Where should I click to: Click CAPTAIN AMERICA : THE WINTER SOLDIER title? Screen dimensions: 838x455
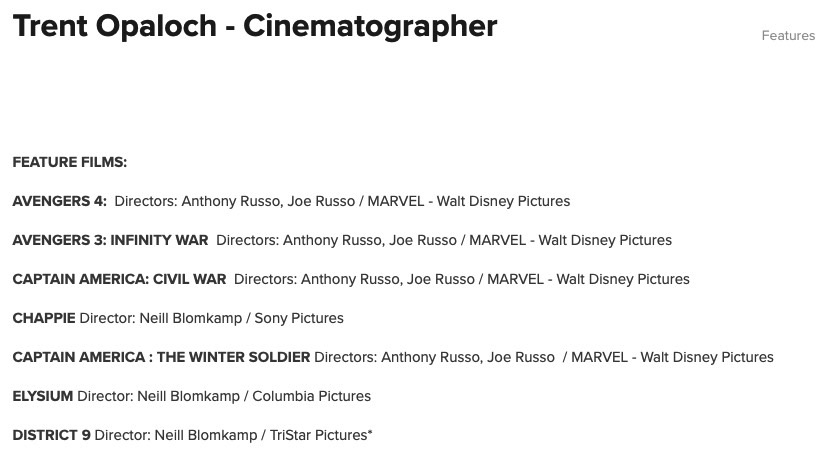(161, 357)
